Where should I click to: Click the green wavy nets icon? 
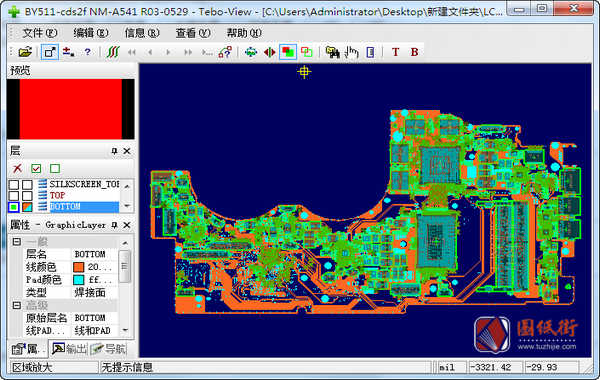pos(113,52)
